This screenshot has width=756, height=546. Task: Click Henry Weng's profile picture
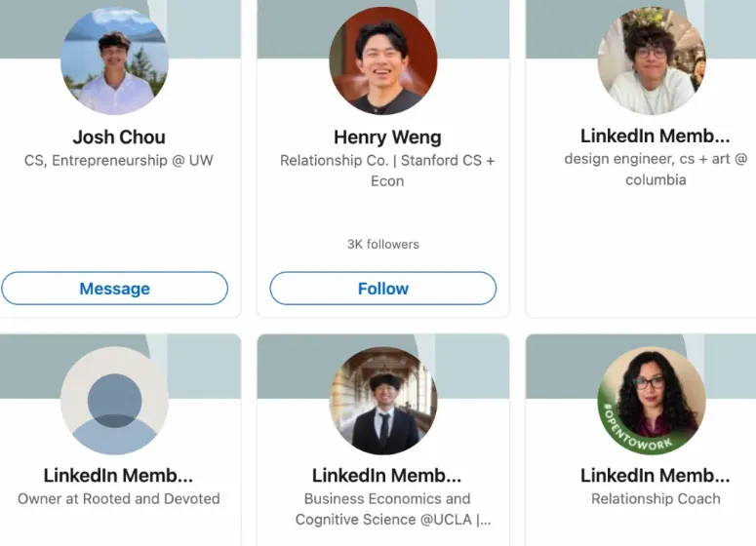click(x=383, y=61)
